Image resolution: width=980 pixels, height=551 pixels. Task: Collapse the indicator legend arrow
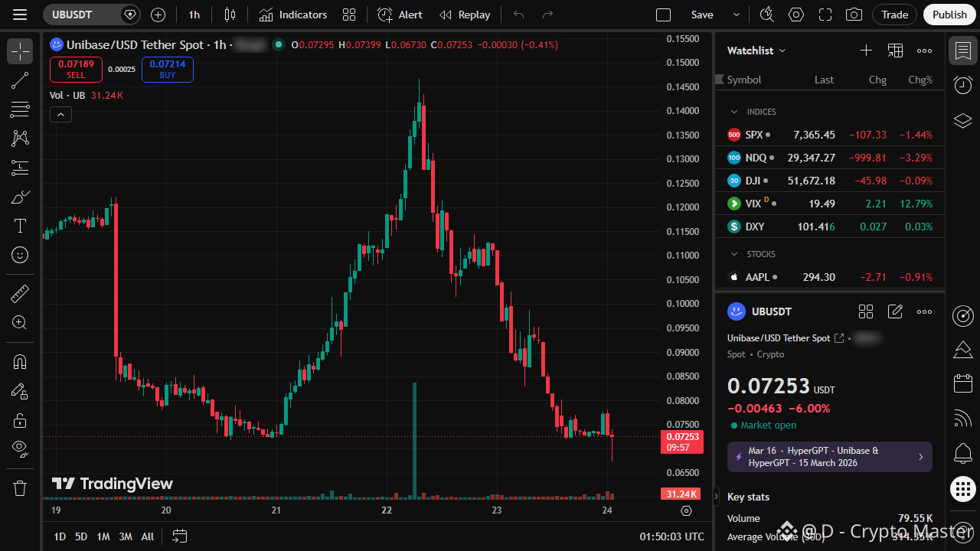[x=60, y=115]
